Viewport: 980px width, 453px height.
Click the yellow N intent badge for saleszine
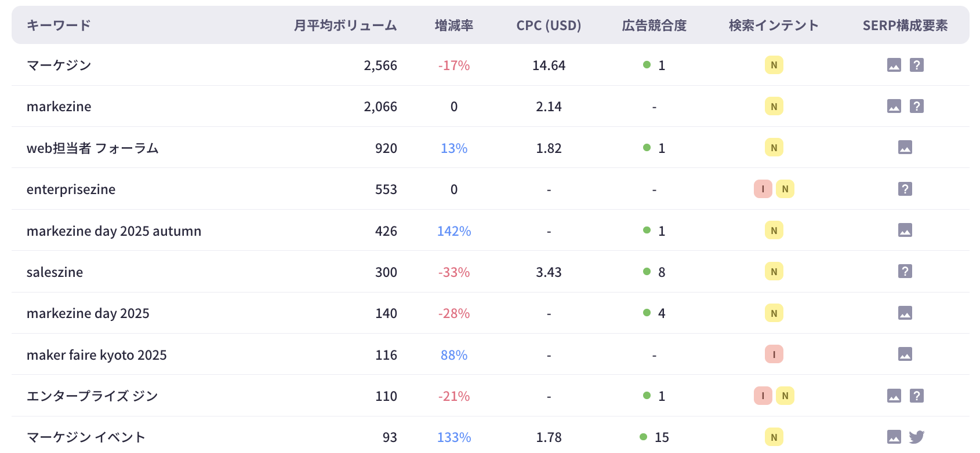tap(774, 272)
